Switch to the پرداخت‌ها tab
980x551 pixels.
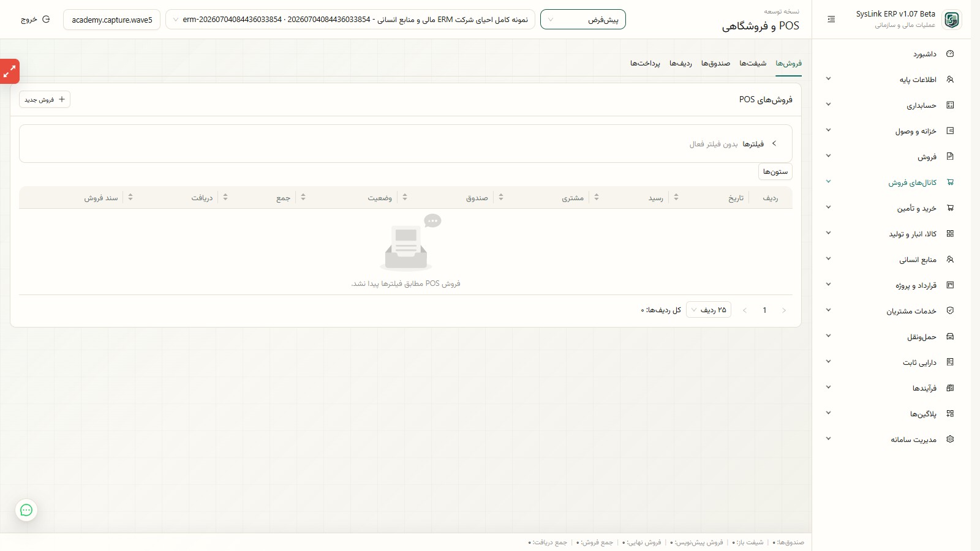click(x=645, y=64)
